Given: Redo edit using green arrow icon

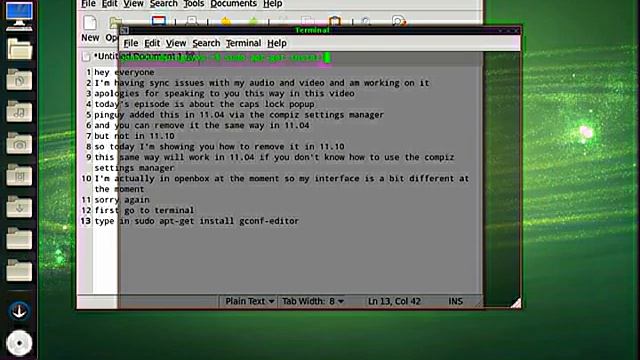Looking at the screenshot, I should (x=253, y=21).
